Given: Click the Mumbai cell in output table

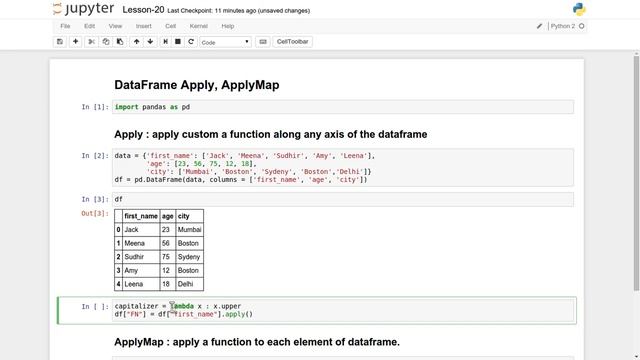Looking at the screenshot, I should click(189, 230).
